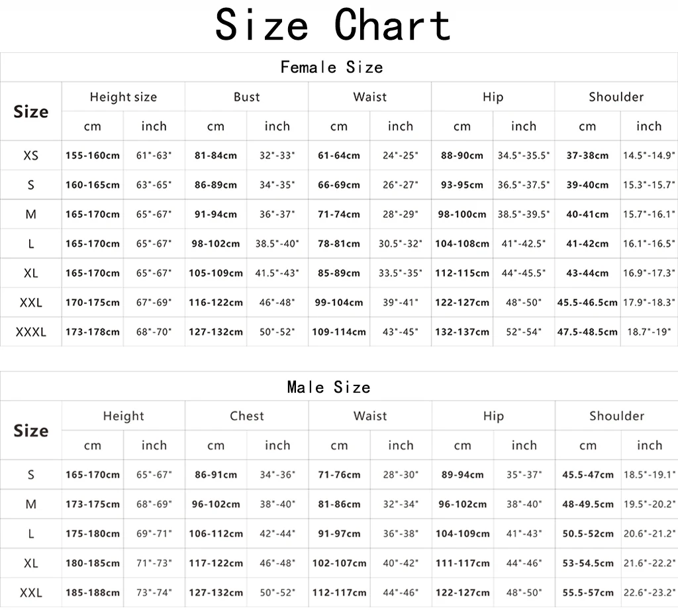The height and width of the screenshot is (616, 678).
Task: Click the 14.5"-14.9" shoulder inch cell
Action: pos(649,155)
